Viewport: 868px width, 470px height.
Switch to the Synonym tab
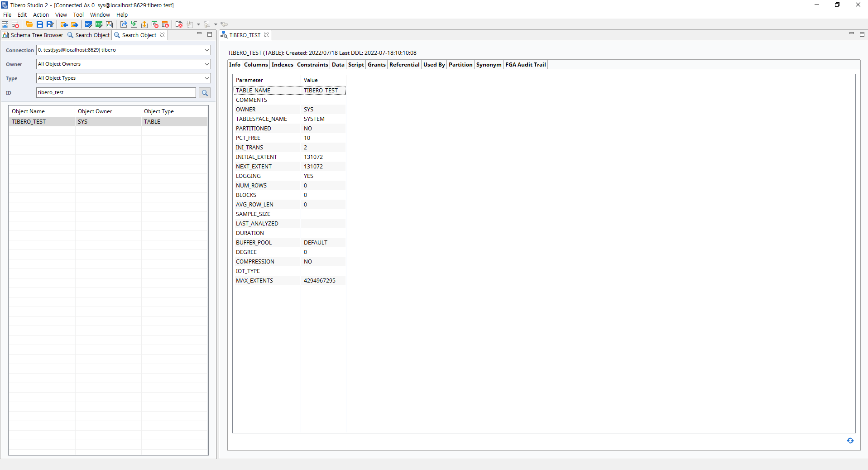pyautogui.click(x=489, y=65)
